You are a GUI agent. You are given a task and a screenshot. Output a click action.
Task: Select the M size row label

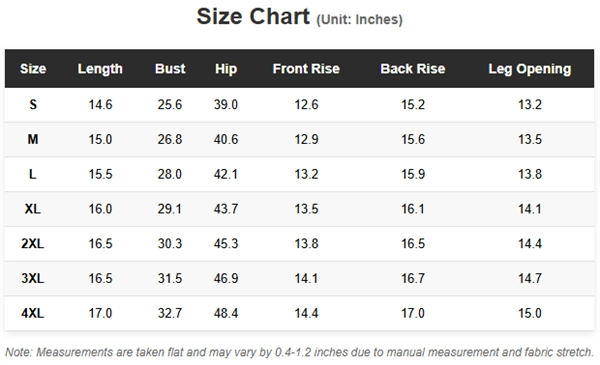coord(33,139)
